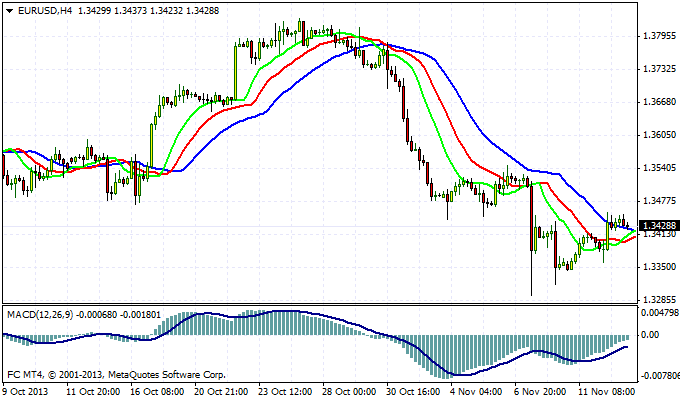The width and height of the screenshot is (680, 400).
Task: Click the 23 Oct 12:00 time label
Action: coord(285,392)
